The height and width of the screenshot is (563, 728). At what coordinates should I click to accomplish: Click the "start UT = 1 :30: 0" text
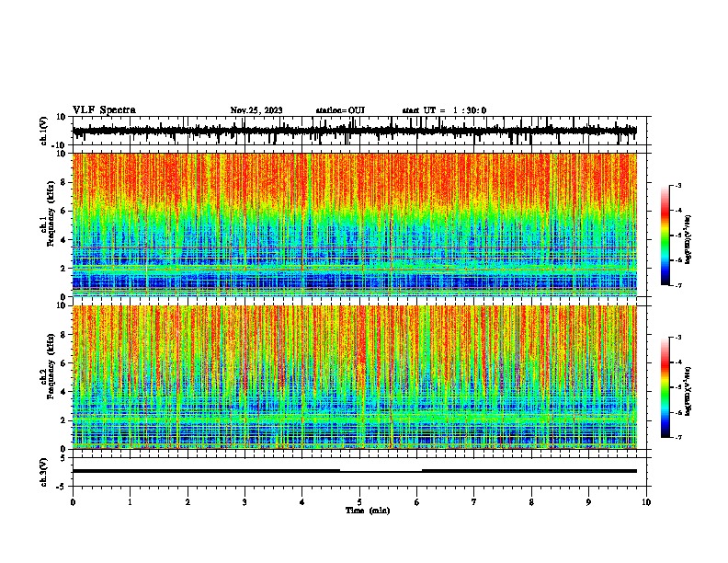444,110
